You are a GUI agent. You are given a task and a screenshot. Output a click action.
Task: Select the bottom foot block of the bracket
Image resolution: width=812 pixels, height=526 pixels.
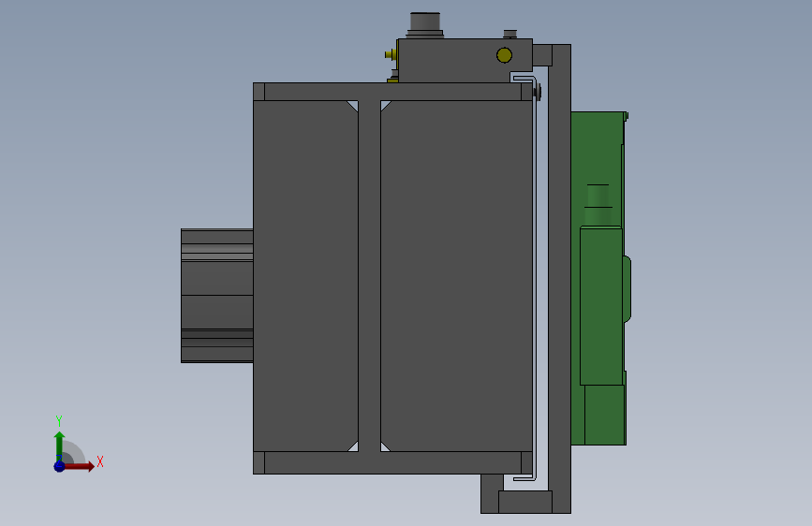click(525, 502)
